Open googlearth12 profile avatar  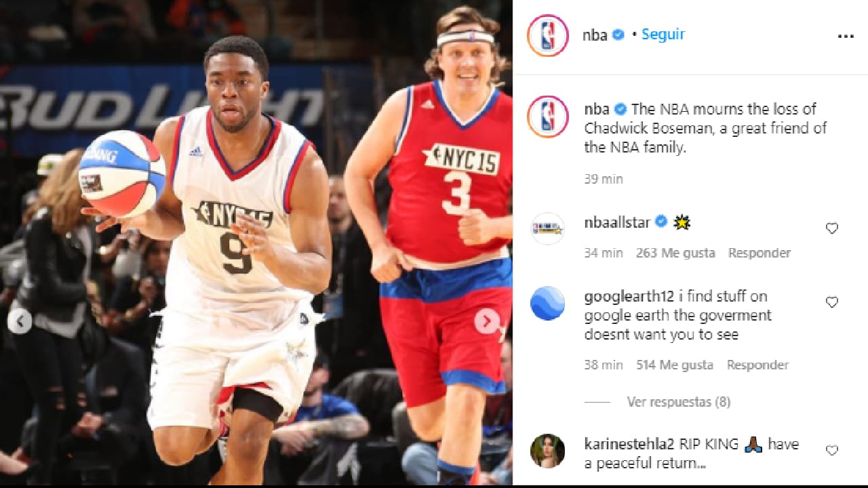tap(547, 303)
